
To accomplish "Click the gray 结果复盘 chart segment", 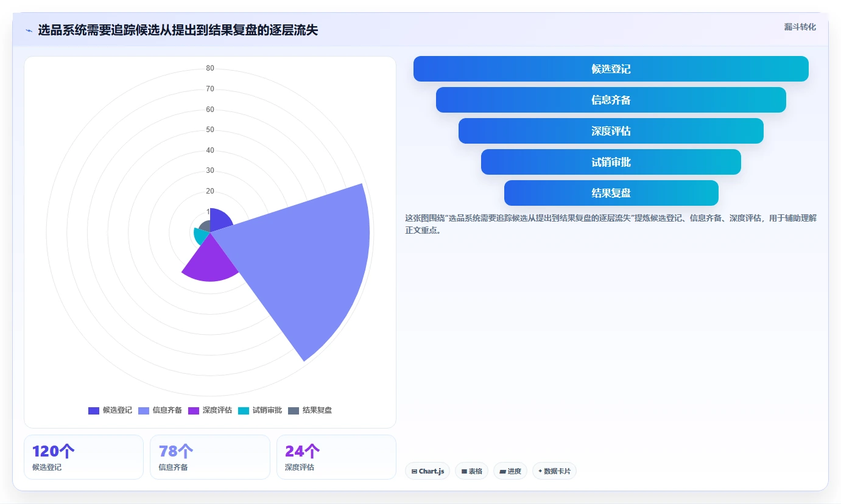I will pyautogui.click(x=205, y=227).
